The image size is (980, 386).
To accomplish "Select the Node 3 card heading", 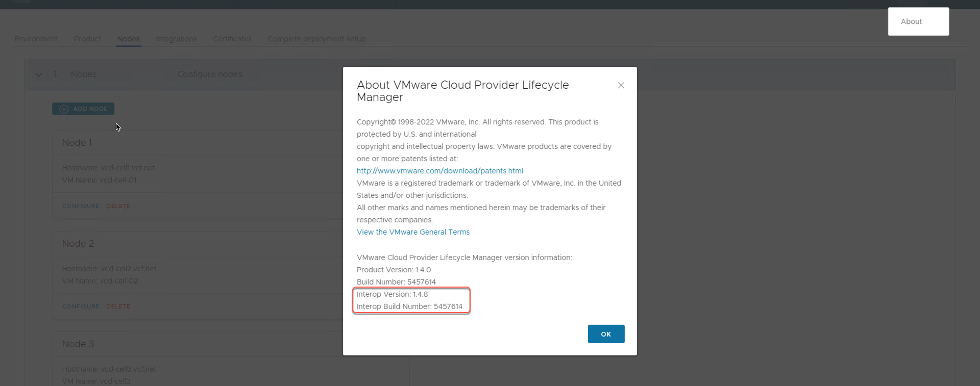I will [x=78, y=344].
